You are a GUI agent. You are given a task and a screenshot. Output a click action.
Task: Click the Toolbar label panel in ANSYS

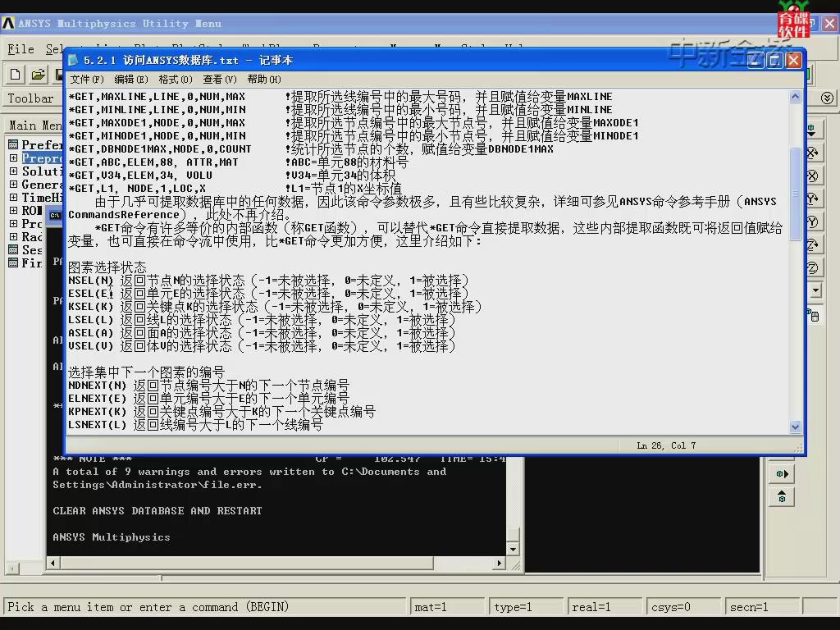point(31,98)
